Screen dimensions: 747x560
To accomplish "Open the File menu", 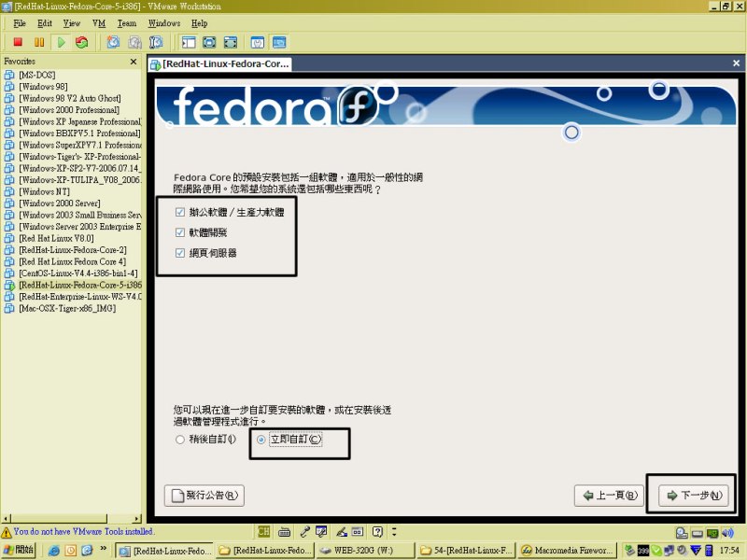I will tap(20, 23).
